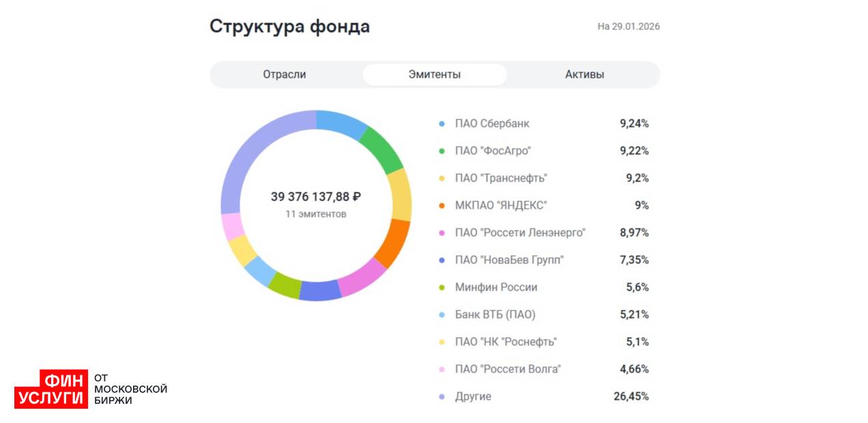The image size is (868, 423).
Task: Switch to the Отрасли tab
Action: (x=285, y=75)
